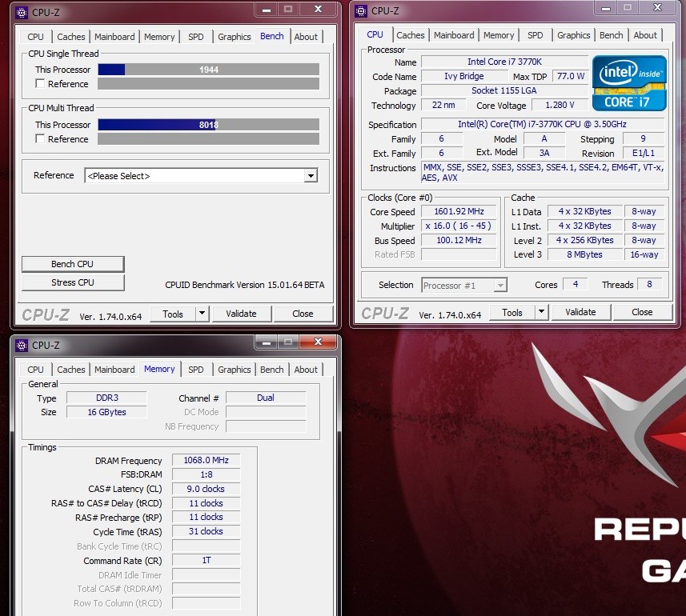Viewport: 686px width, 616px height.
Task: Switch to the Mainboard tab in the CPU window
Action: [x=454, y=35]
